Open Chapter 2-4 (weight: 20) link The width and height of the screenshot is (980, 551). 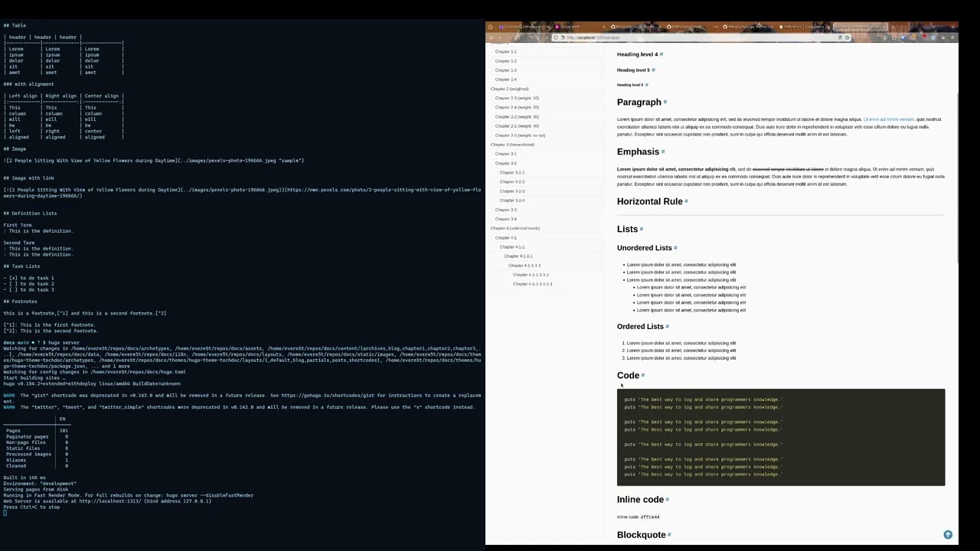[517, 107]
